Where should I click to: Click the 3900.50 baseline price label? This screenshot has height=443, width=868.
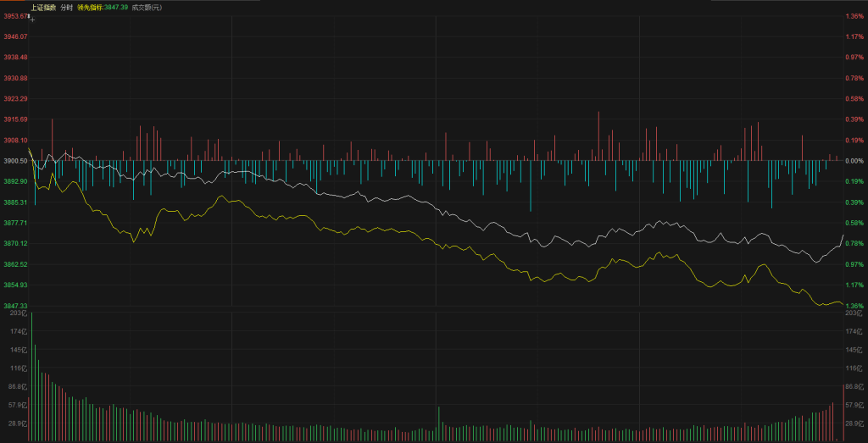tap(14, 161)
